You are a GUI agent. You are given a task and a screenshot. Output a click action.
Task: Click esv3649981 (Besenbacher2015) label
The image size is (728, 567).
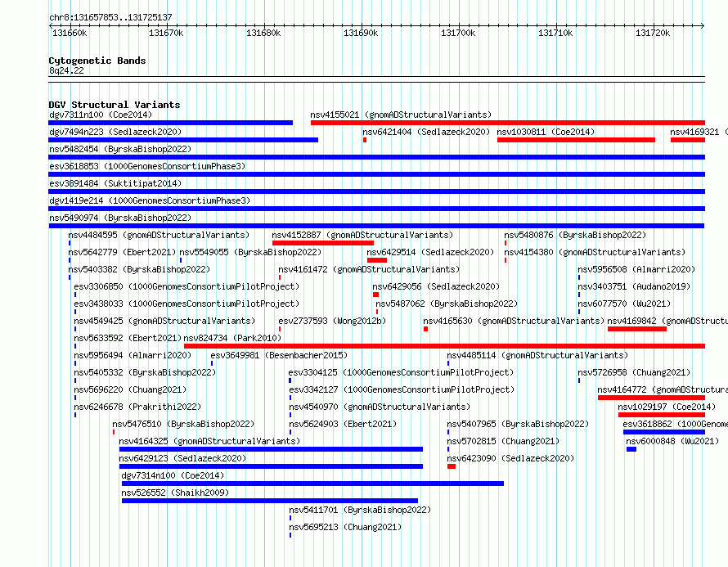pyautogui.click(x=279, y=355)
